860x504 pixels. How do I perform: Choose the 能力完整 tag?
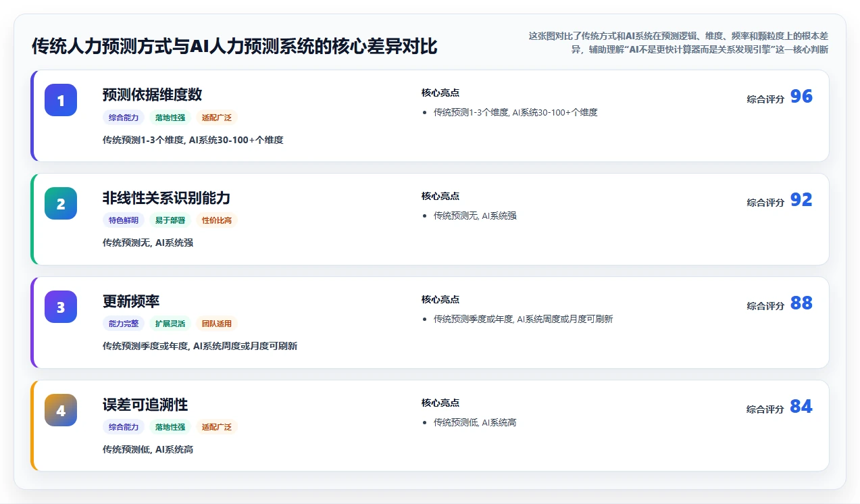[x=124, y=324]
